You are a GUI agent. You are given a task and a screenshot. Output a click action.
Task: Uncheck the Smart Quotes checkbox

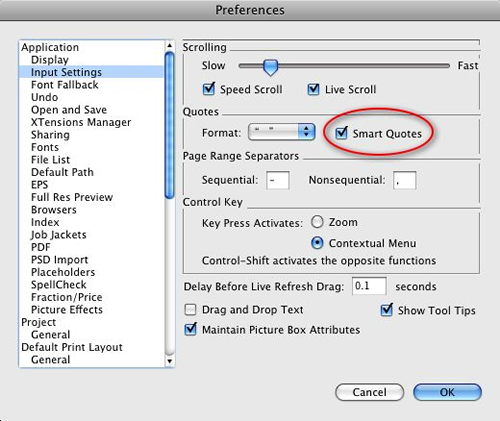tap(341, 133)
